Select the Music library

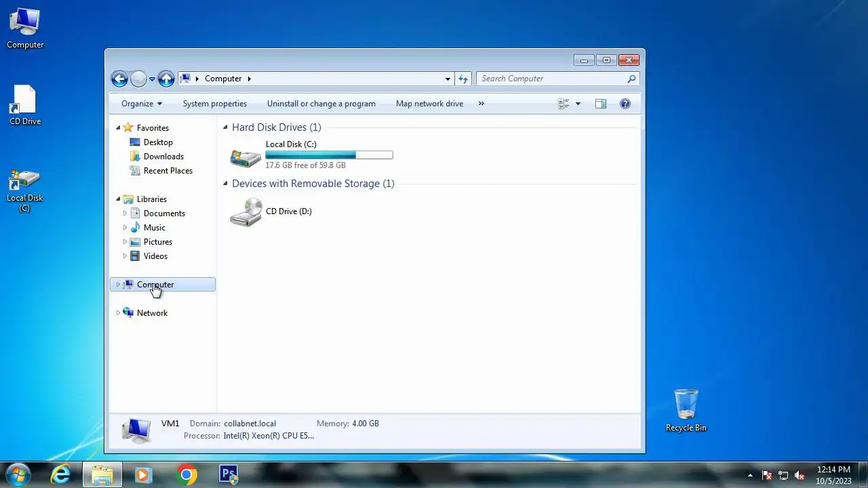pyautogui.click(x=155, y=227)
